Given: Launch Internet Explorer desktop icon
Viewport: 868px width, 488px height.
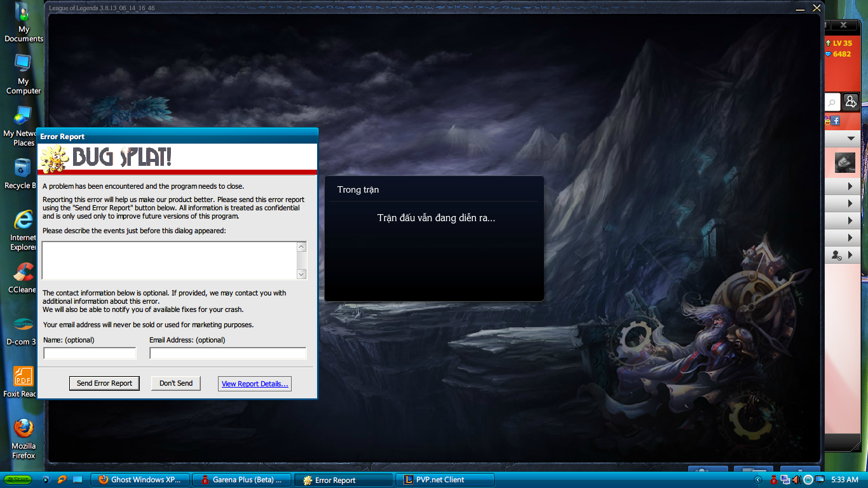Looking at the screenshot, I should [23, 231].
